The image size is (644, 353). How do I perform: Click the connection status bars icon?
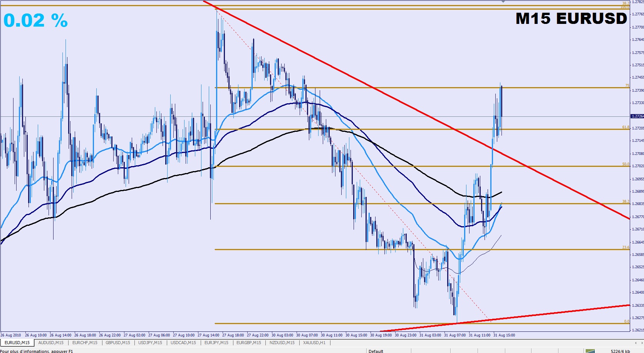click(590, 351)
